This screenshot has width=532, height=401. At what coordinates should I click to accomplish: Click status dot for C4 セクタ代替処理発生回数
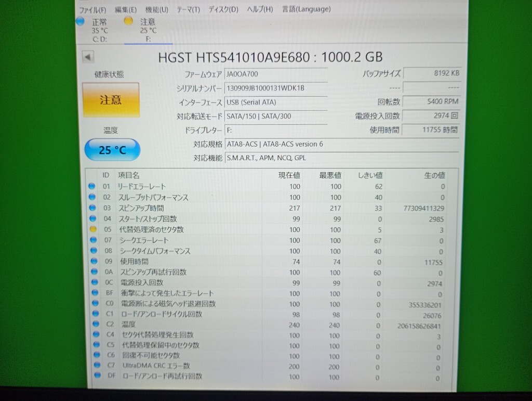pyautogui.click(x=96, y=334)
